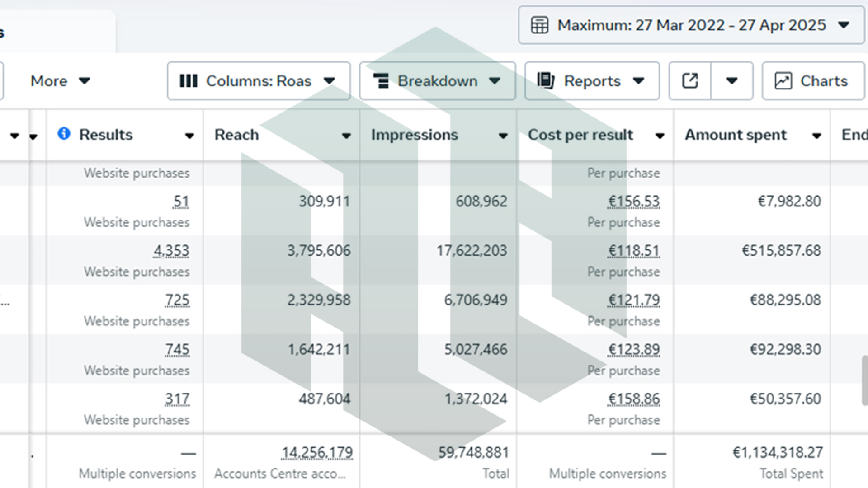Screen dimensions: 868x488
Task: Click the Charts graph icon
Action: click(x=783, y=81)
